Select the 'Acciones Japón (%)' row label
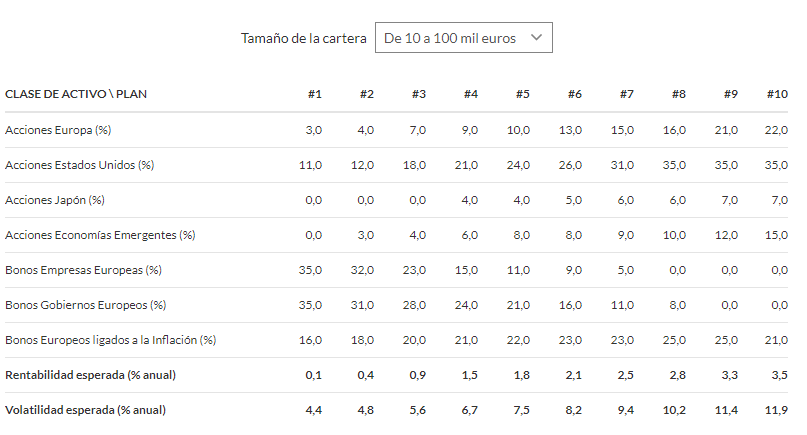Screen dimensions: 807x435 [55, 200]
